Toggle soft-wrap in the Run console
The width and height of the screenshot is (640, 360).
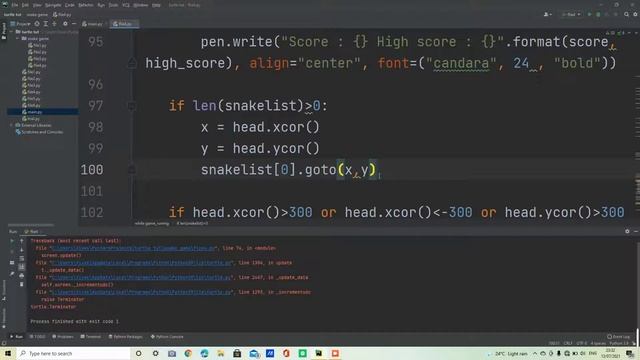[22, 258]
